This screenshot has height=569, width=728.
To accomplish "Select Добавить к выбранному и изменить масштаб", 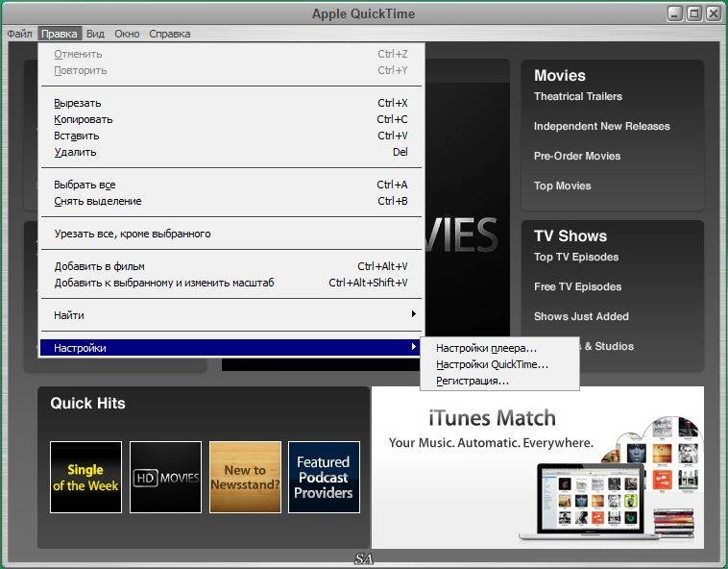I will 231,283.
